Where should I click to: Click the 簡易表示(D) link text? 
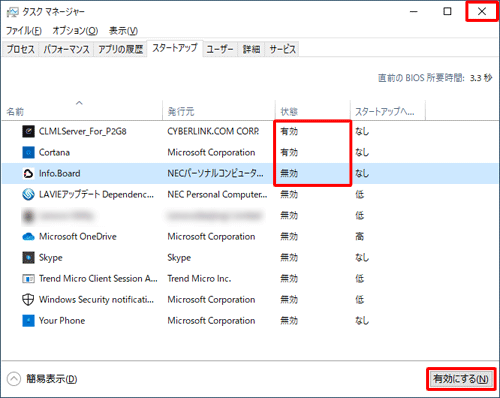(x=52, y=379)
